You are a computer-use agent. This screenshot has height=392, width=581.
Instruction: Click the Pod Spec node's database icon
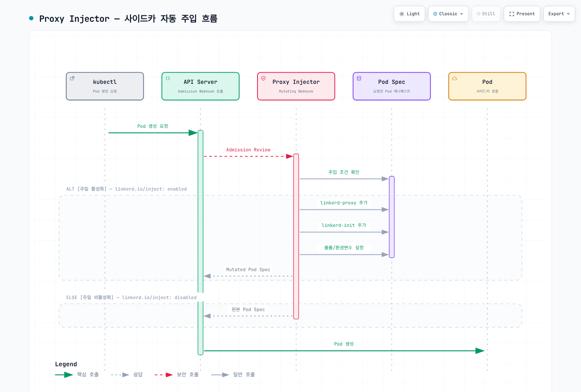(x=359, y=78)
